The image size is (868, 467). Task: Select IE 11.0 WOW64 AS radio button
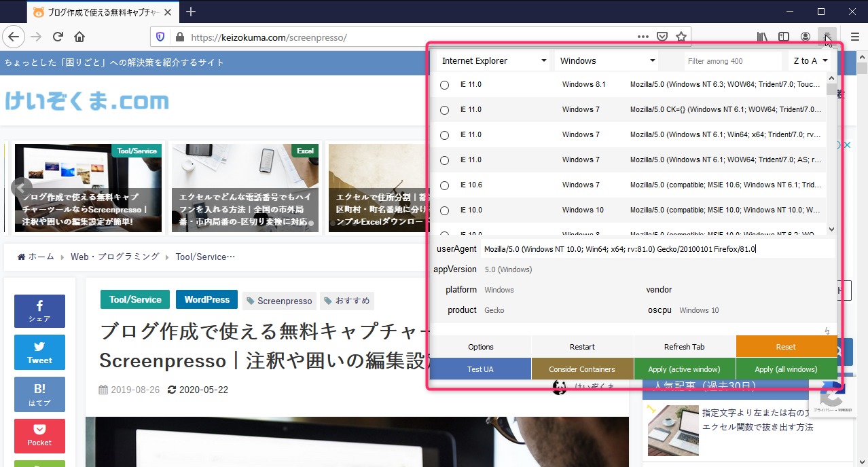445,160
